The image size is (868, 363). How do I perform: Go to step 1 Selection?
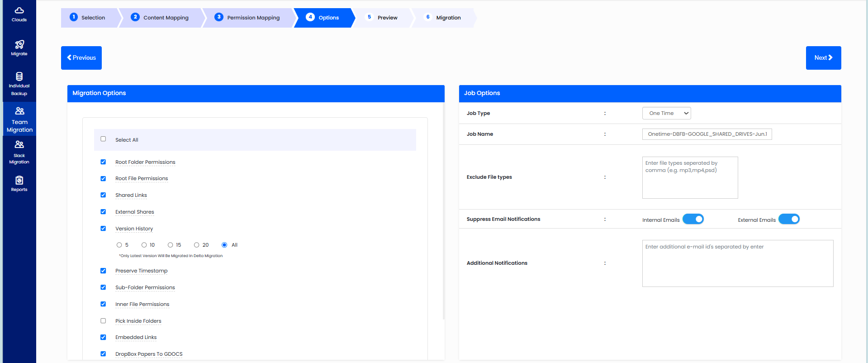[x=90, y=18]
